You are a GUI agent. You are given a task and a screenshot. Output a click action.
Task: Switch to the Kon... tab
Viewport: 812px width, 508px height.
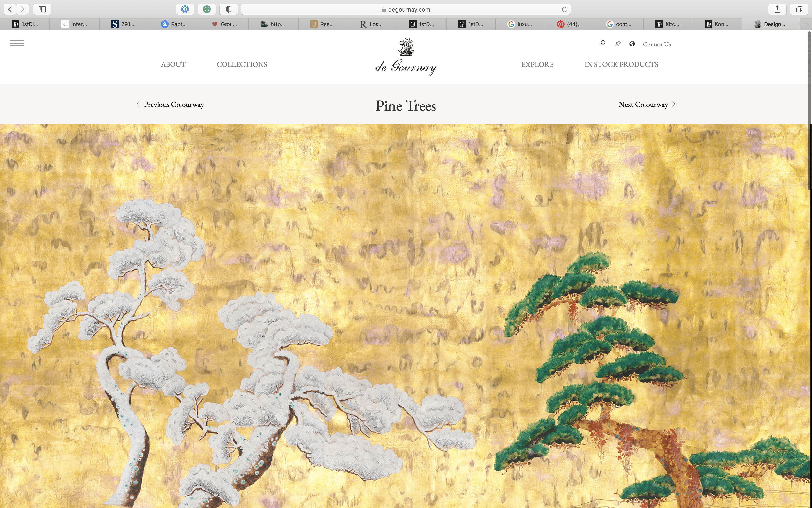pyautogui.click(x=717, y=24)
